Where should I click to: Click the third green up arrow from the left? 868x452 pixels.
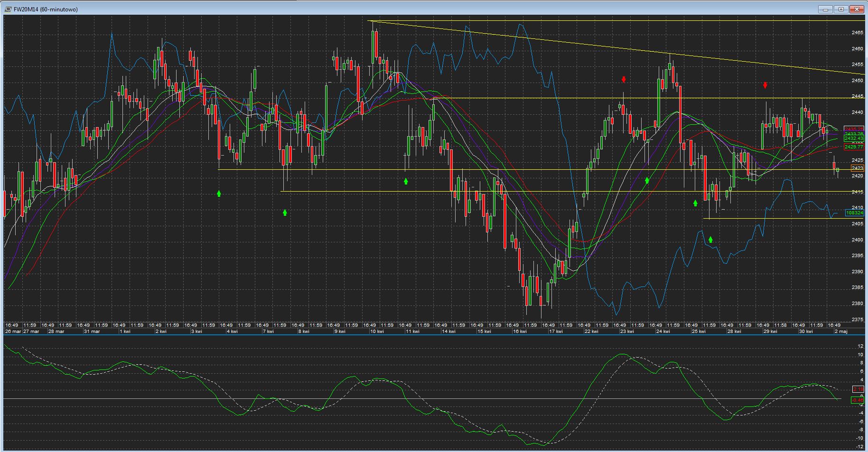click(x=406, y=181)
